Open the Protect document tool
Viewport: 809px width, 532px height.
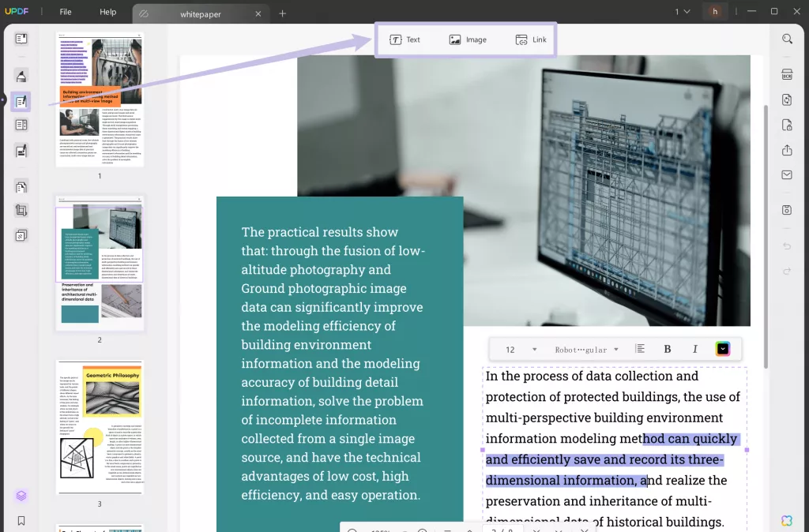click(x=787, y=125)
